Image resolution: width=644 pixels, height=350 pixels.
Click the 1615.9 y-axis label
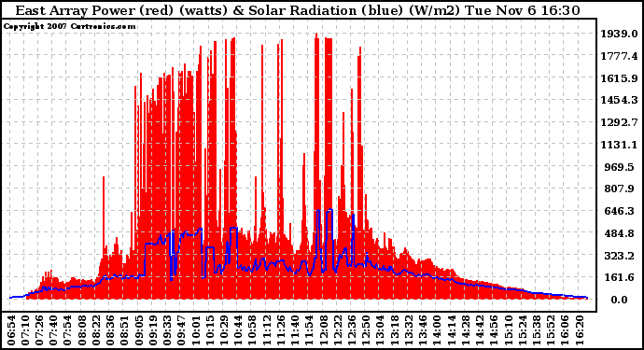pyautogui.click(x=620, y=78)
